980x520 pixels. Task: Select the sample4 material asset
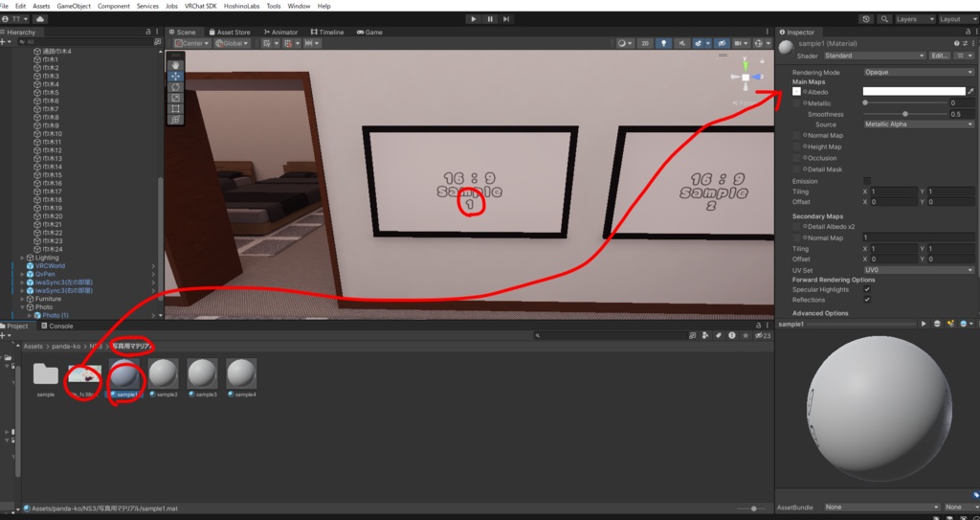pyautogui.click(x=241, y=378)
